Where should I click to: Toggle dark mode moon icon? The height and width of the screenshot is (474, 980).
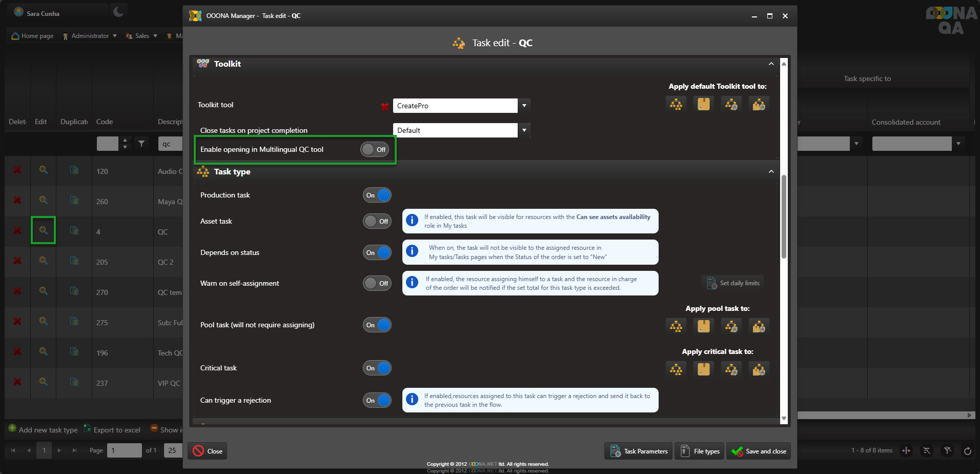(118, 12)
